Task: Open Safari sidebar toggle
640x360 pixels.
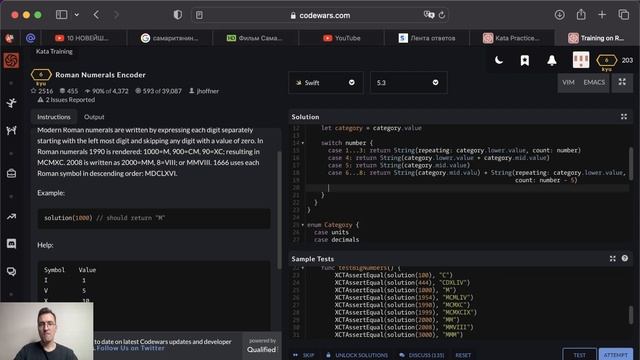Action: point(62,15)
